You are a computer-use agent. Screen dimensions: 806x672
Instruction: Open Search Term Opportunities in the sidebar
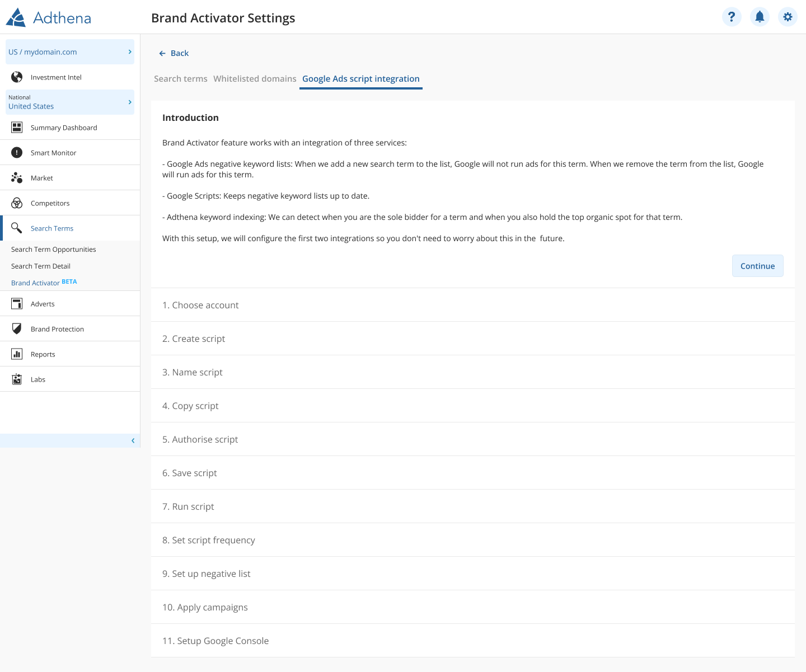point(54,250)
